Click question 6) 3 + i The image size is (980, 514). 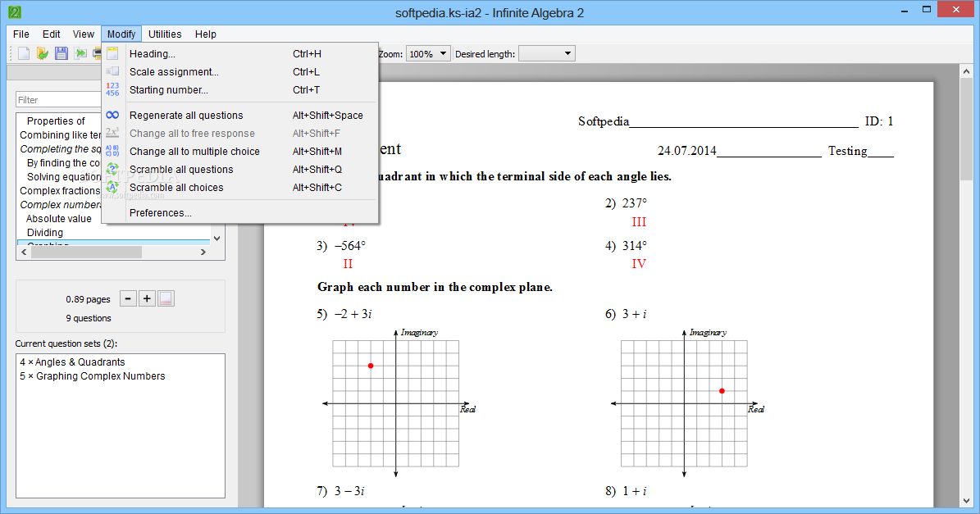point(626,313)
